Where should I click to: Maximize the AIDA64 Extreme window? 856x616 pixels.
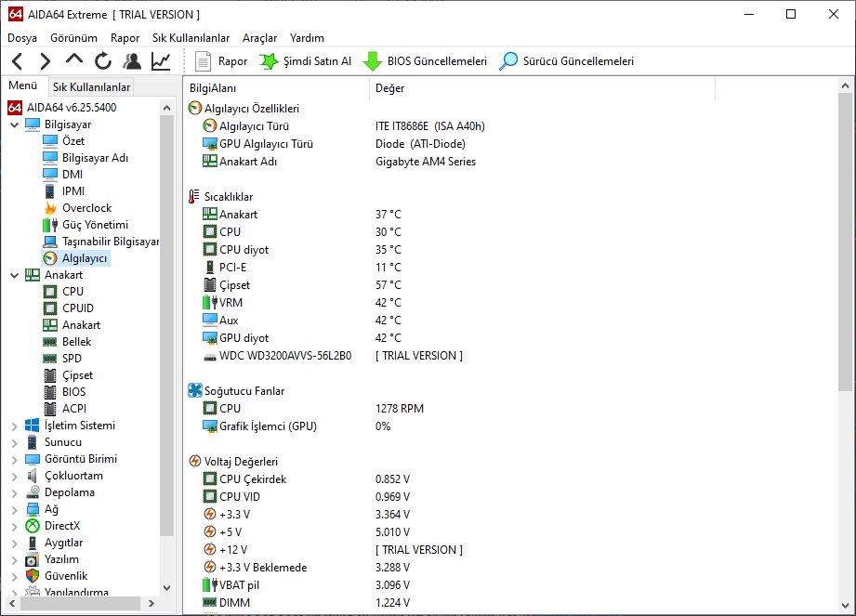[791, 15]
